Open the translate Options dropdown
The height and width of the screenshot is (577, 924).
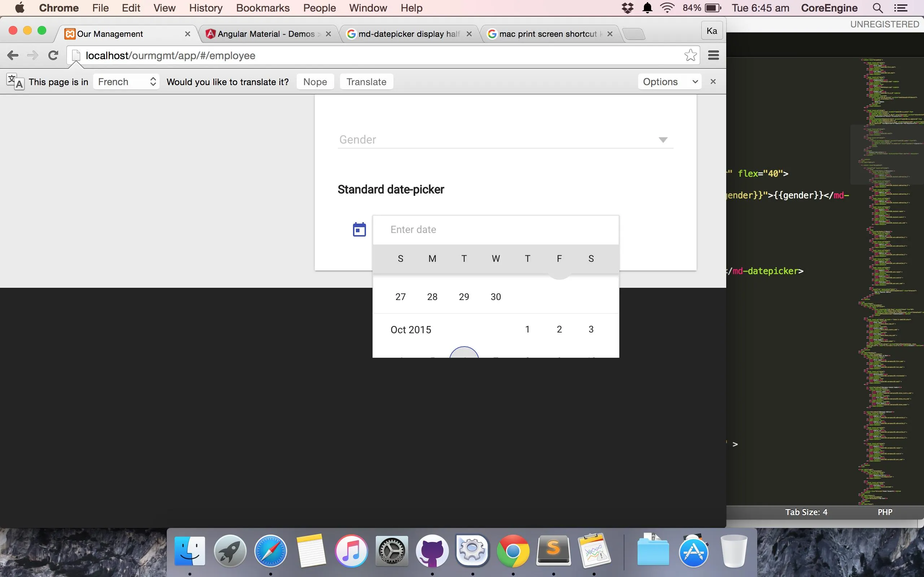[x=669, y=82]
